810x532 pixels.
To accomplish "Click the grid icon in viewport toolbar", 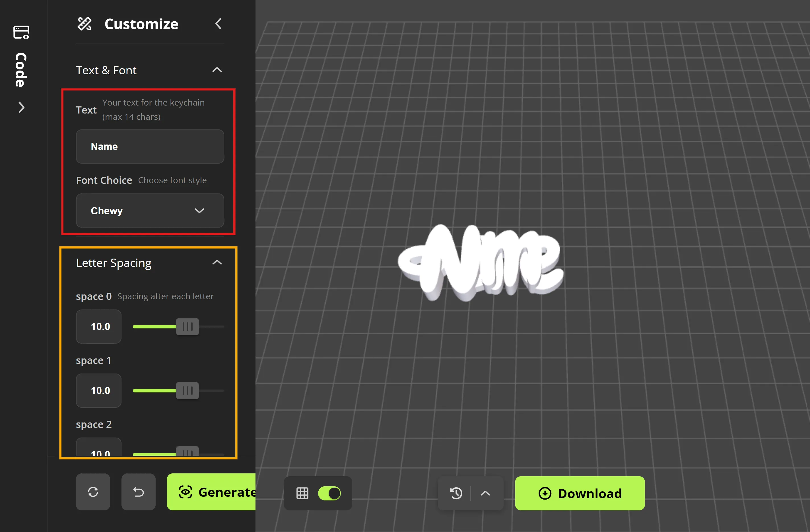I will click(x=302, y=493).
